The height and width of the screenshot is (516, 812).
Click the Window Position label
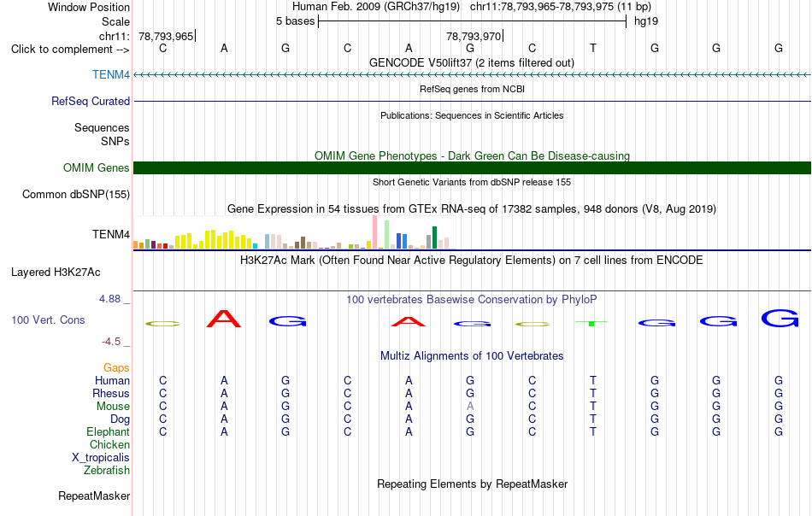[x=89, y=7]
